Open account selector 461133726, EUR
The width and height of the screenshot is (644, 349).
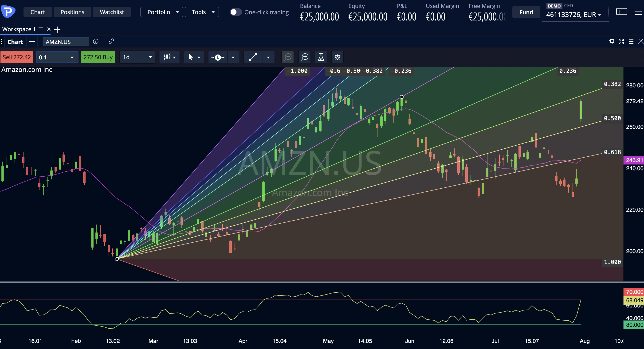(x=573, y=15)
